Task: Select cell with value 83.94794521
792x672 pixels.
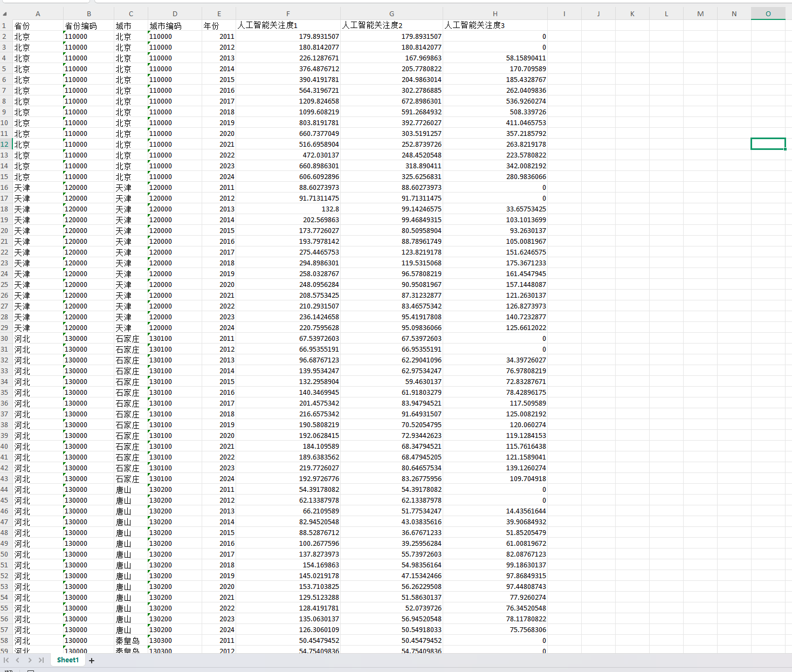Action: (x=392, y=403)
